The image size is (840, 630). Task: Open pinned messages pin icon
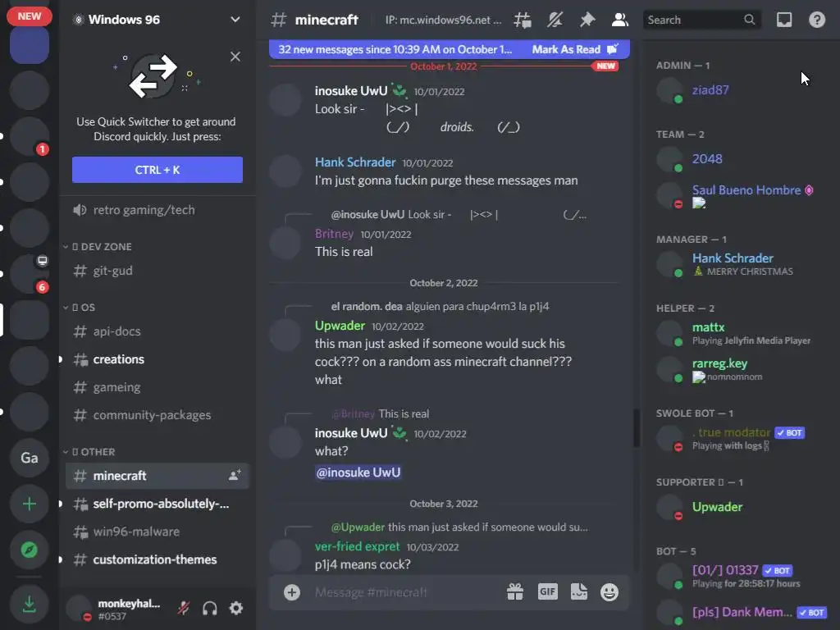pos(587,20)
